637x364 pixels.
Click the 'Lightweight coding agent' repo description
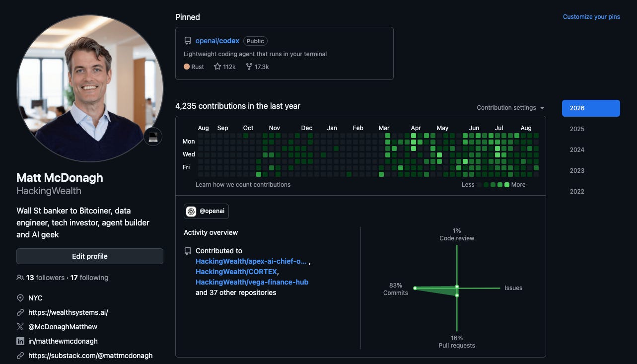click(255, 54)
